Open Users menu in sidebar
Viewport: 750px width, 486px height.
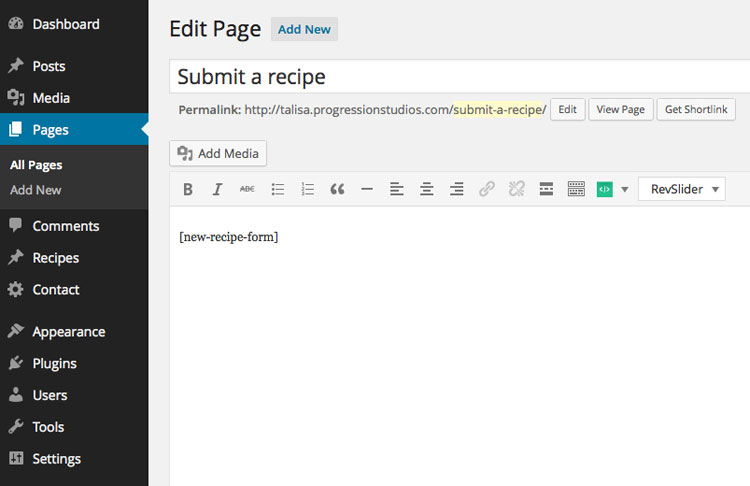74,395
